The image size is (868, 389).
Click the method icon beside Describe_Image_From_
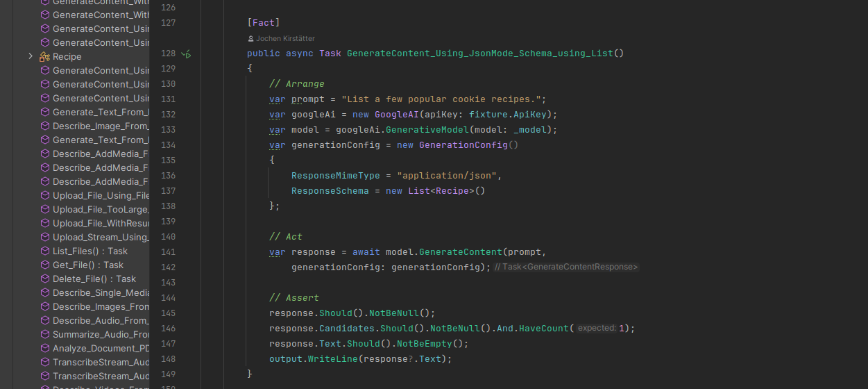pos(45,126)
